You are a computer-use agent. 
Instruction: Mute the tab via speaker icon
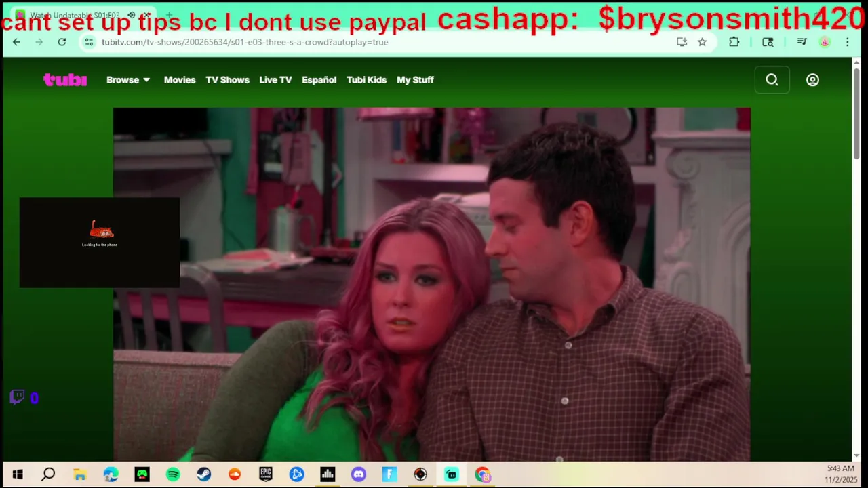pos(131,15)
